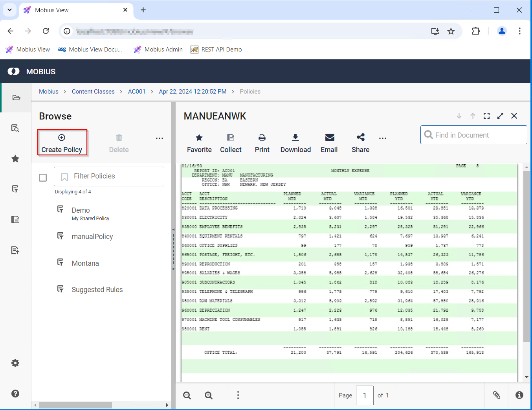Toggle the select all policies checkbox
The image size is (532, 410).
43,178
